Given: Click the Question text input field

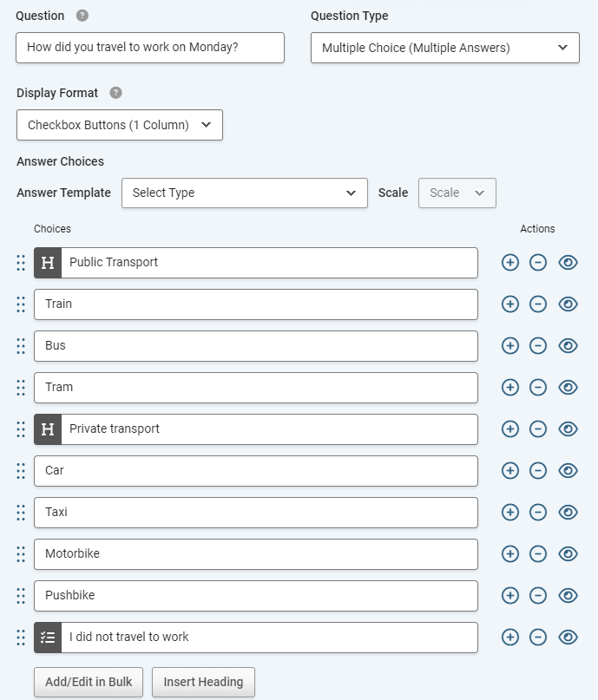Looking at the screenshot, I should click(x=150, y=48).
